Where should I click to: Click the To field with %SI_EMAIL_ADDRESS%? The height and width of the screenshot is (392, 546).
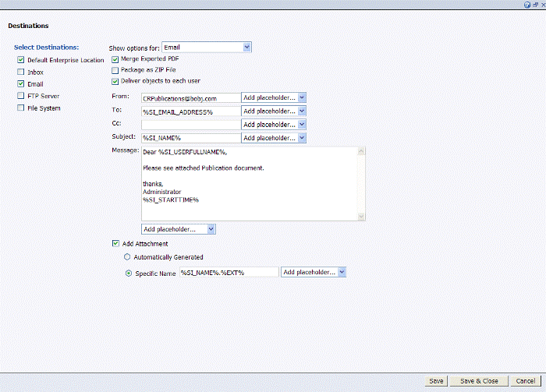(x=191, y=111)
